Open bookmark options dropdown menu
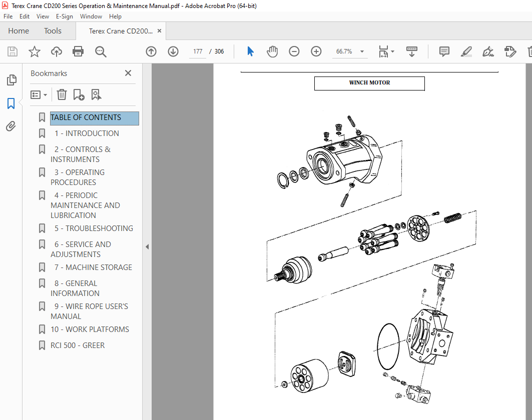 click(39, 94)
